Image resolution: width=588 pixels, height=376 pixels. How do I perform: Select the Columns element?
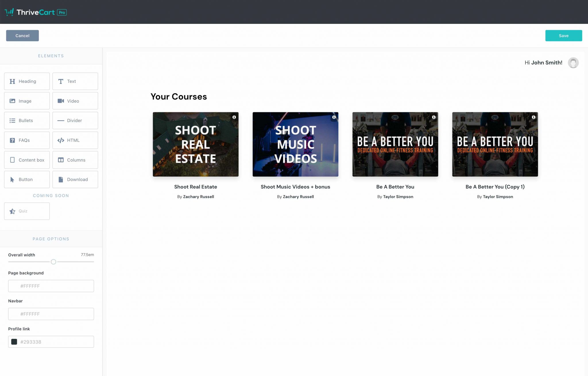[x=75, y=160]
